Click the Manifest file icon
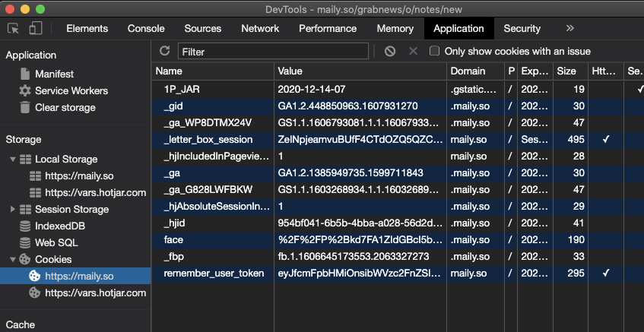The width and height of the screenshot is (644, 332). 25,74
